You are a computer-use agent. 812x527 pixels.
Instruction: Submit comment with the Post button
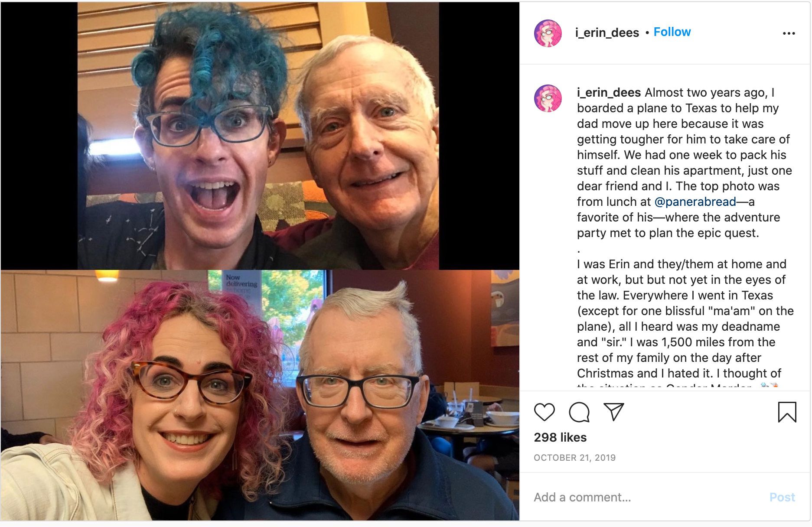coord(782,497)
